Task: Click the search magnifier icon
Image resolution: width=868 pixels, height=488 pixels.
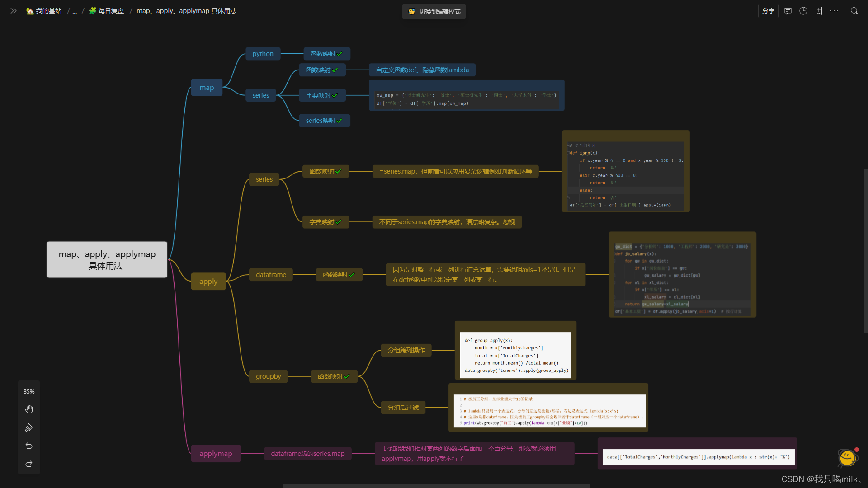Action: click(x=854, y=11)
